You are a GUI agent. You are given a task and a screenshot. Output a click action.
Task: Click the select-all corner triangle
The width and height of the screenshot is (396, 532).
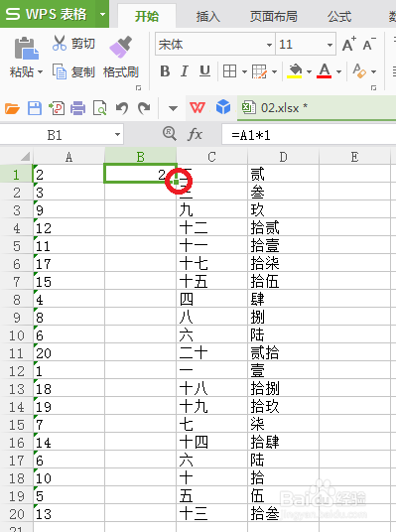point(25,157)
